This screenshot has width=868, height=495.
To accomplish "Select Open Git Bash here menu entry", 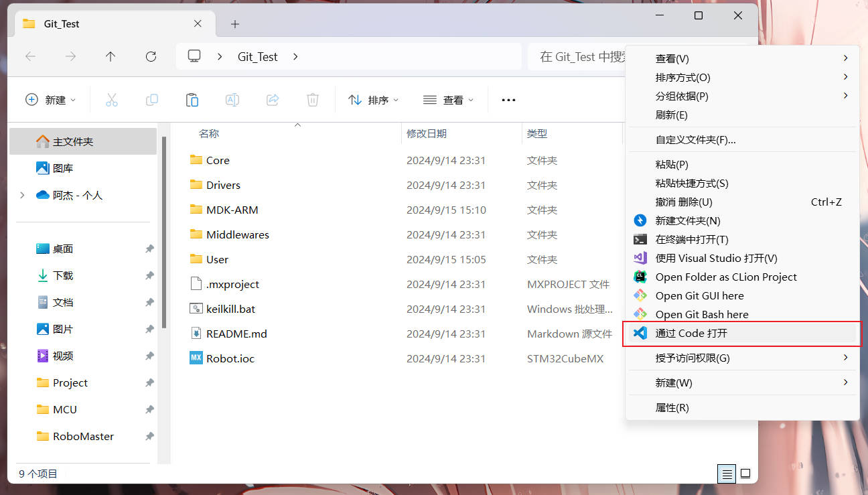I will point(701,314).
